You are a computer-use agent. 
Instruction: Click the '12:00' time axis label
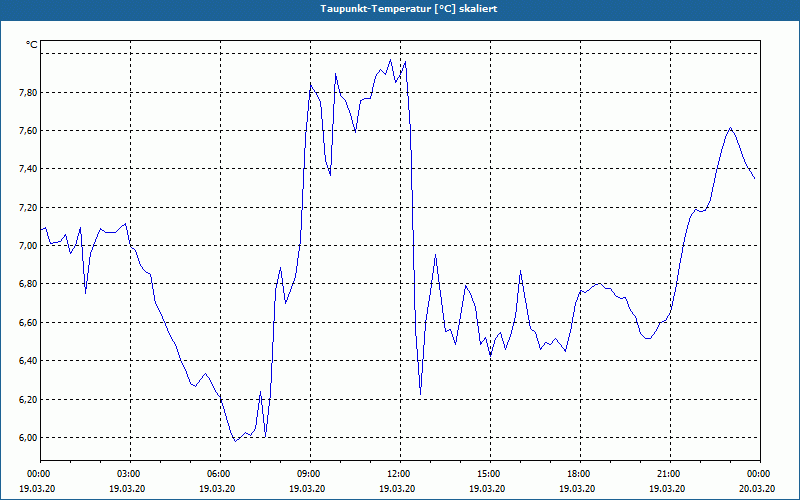(x=400, y=474)
